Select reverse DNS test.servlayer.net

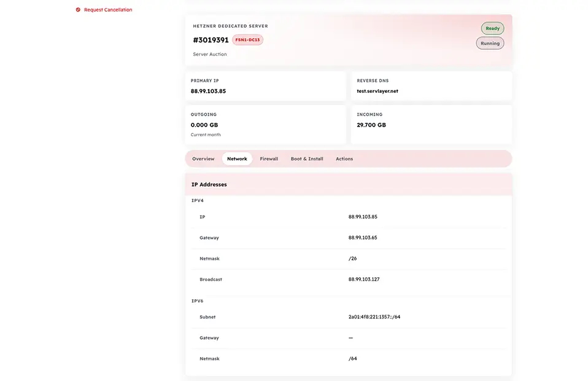pyautogui.click(x=377, y=91)
